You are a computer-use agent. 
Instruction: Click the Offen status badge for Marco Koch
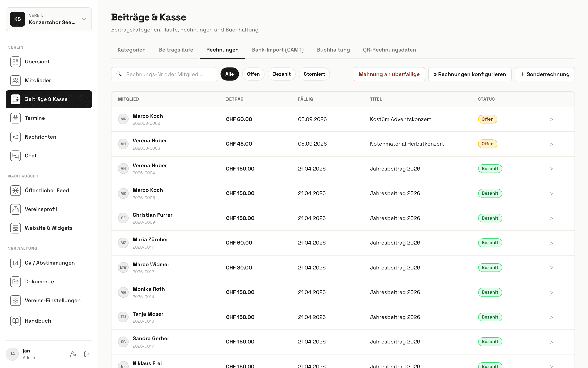[487, 119]
